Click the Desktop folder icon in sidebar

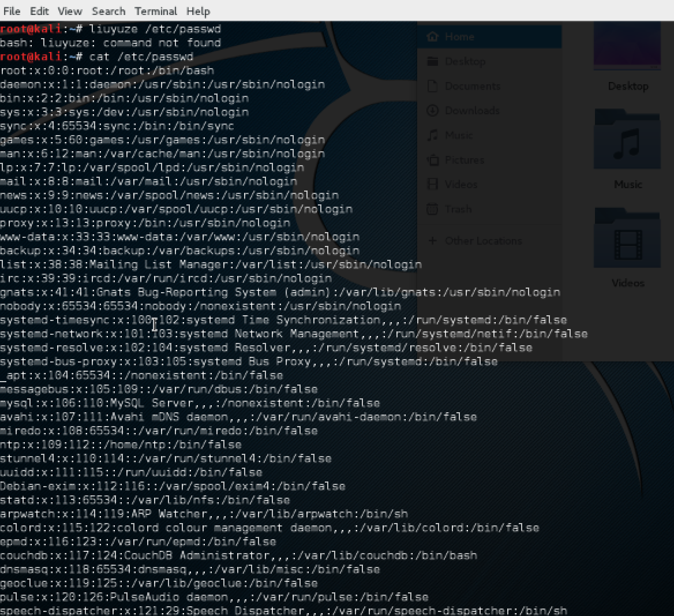432,61
